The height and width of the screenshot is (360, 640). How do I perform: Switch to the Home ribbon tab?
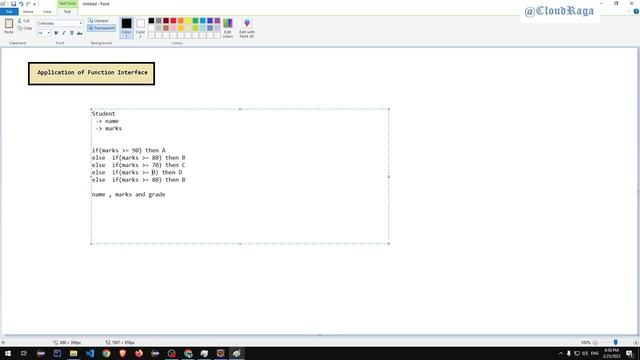[28, 12]
